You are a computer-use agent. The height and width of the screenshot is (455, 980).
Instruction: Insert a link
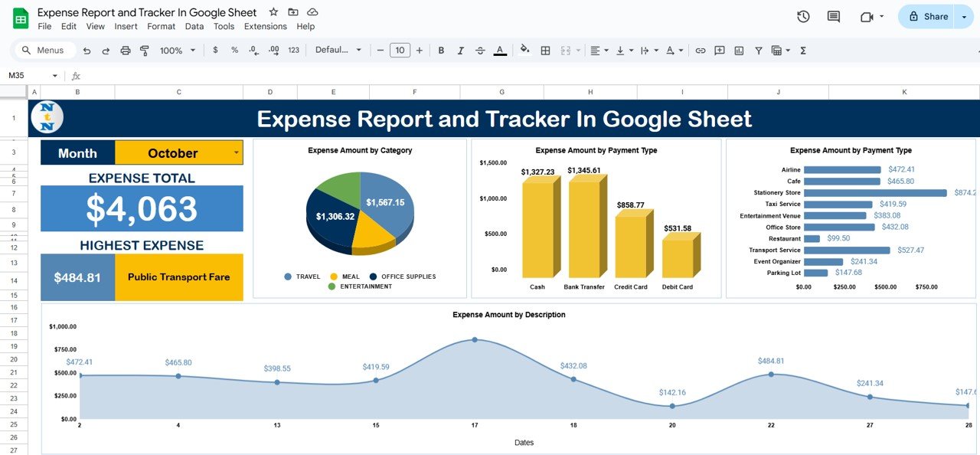[x=700, y=51]
